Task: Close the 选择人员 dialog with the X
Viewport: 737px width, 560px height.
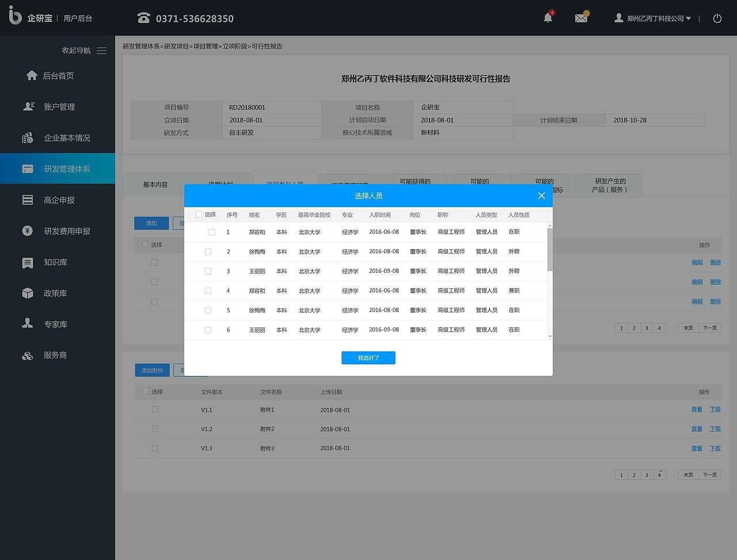Action: pos(541,196)
